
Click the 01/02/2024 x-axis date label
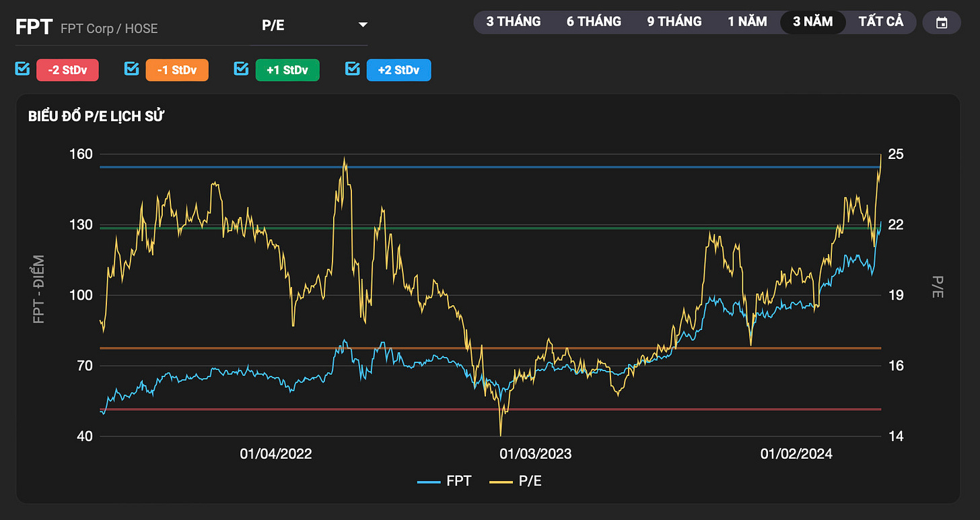[x=796, y=454]
